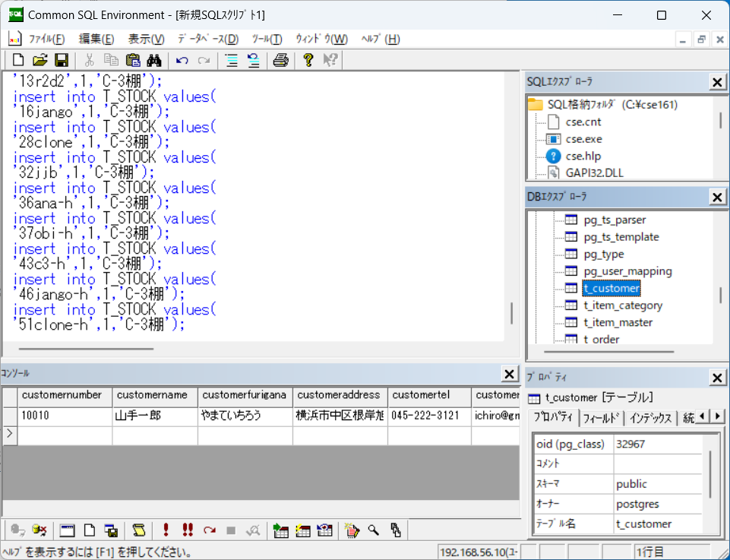Save the script with the floppy icon
Viewport: 730px width, 560px height.
62,60
